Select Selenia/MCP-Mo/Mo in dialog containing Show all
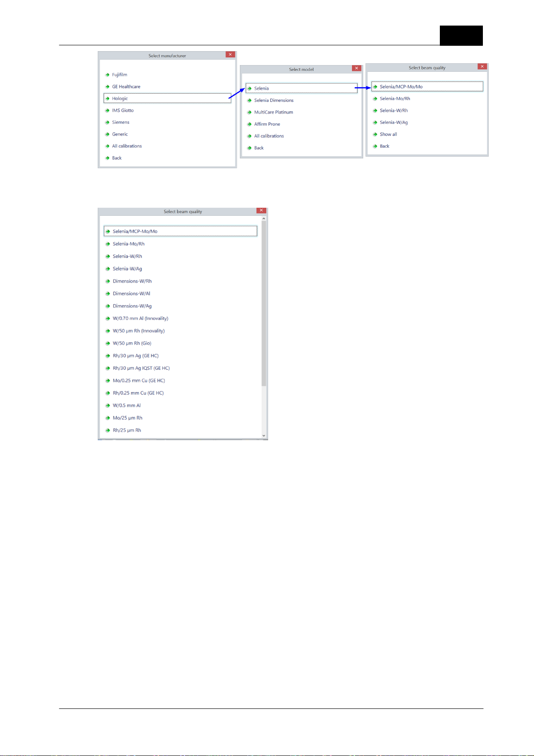The image size is (534, 756). [x=427, y=87]
